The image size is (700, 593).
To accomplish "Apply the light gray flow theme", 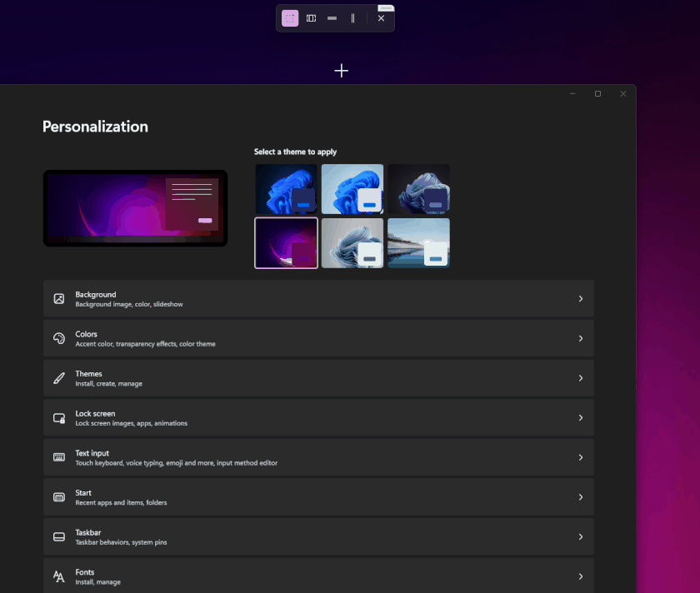I will 352,243.
